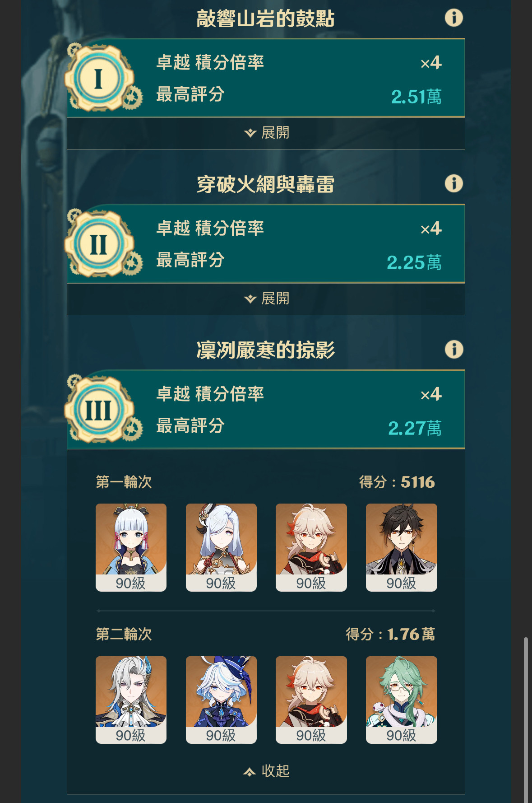Click the vertical scrollbar thumb

(526, 720)
